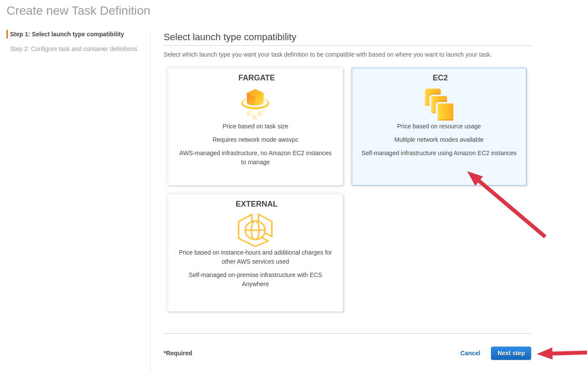Select the EXTERNAL card title
This screenshot has width=587, height=392.
tap(256, 204)
